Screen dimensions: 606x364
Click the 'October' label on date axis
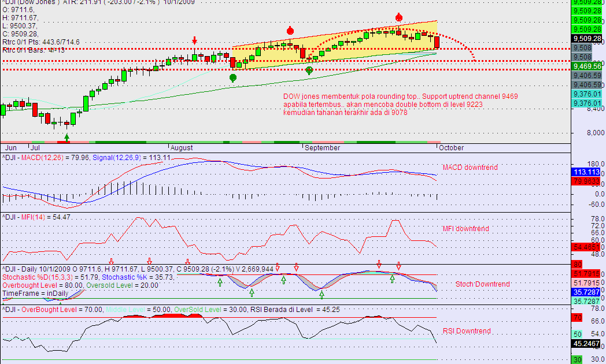pyautogui.click(x=451, y=148)
